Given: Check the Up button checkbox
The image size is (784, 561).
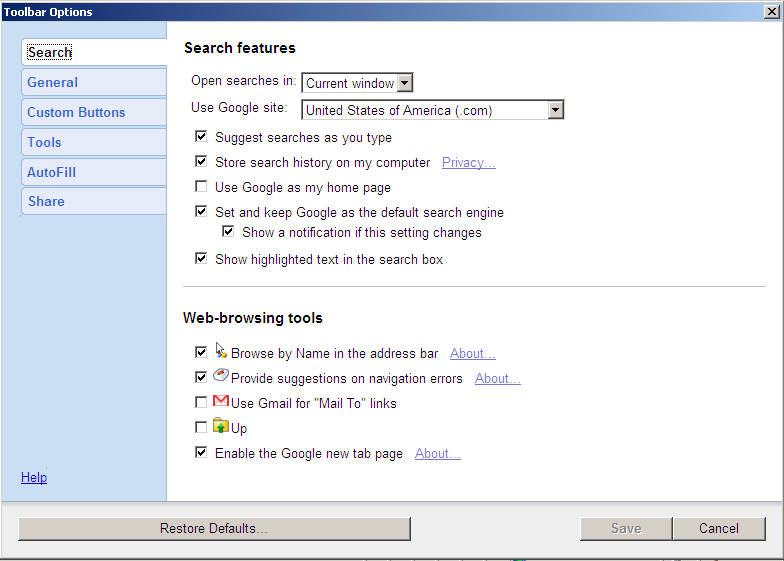Looking at the screenshot, I should (x=201, y=428).
